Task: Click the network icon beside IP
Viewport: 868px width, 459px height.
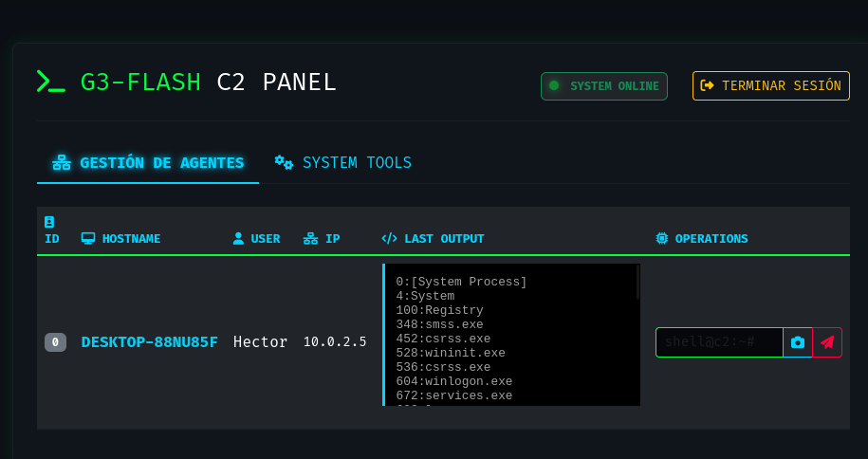Action: click(x=310, y=239)
